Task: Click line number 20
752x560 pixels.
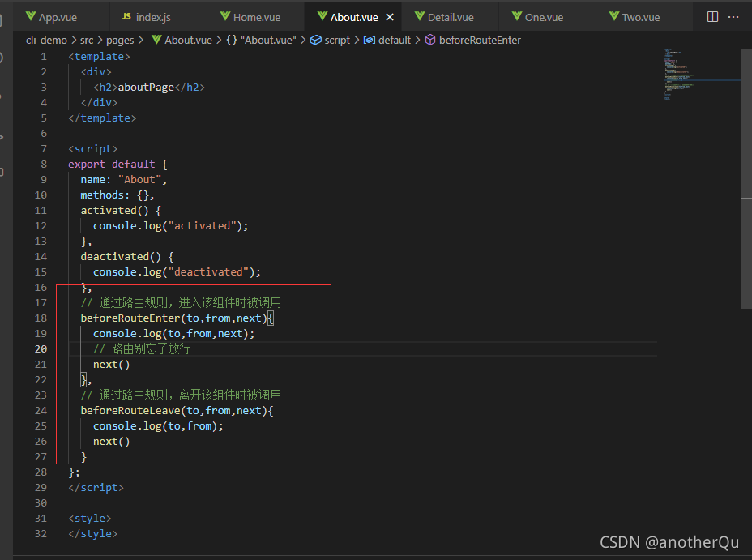Action: pyautogui.click(x=41, y=349)
